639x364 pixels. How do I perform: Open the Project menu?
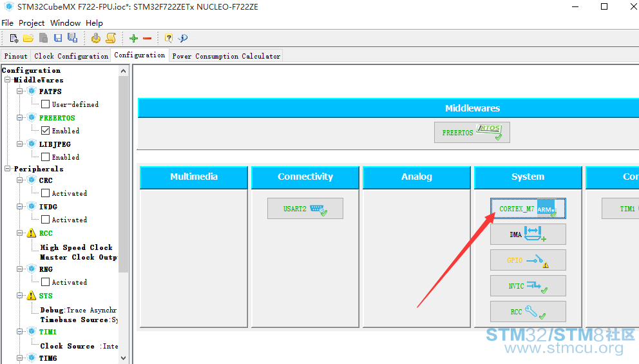pos(32,23)
